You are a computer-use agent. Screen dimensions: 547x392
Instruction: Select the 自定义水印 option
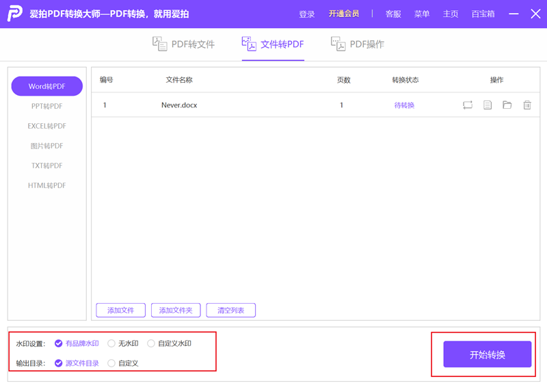coord(170,343)
